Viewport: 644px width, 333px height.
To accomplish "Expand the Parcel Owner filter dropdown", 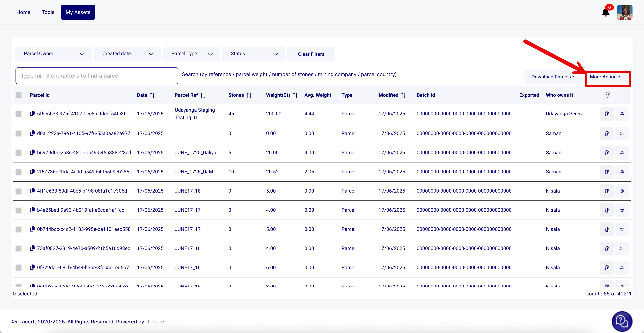I will click(x=53, y=54).
